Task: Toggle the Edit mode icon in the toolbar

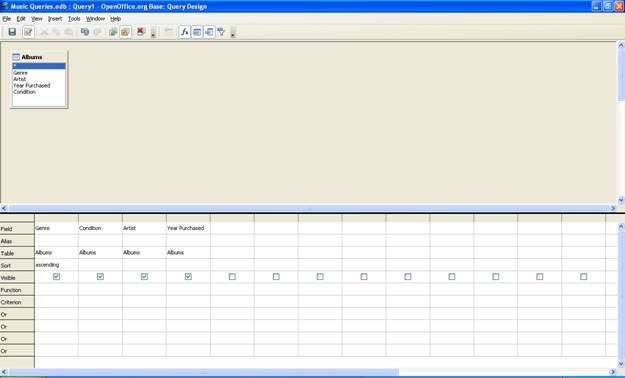Action: coord(28,32)
